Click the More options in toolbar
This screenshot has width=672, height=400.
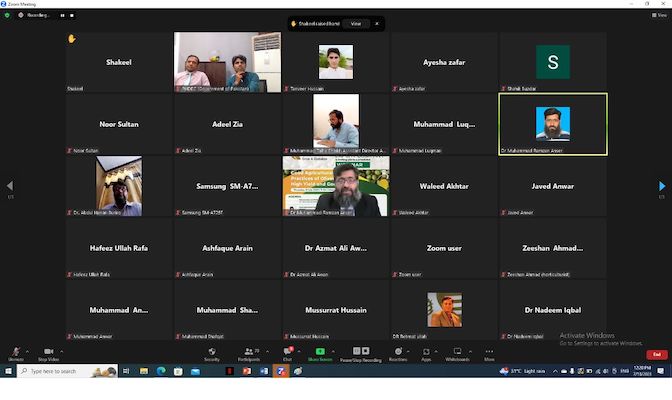point(489,352)
